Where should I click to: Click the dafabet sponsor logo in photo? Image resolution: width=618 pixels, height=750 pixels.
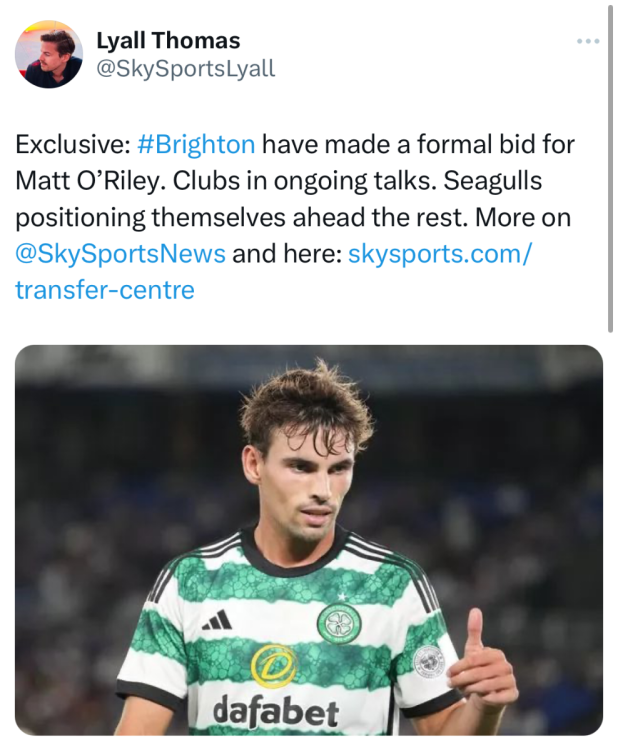[x=276, y=711]
